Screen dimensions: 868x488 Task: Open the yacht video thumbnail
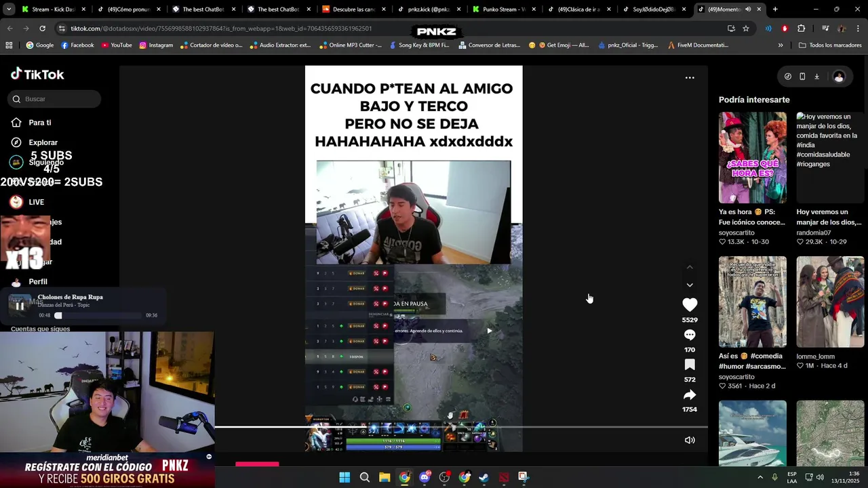pyautogui.click(x=753, y=433)
